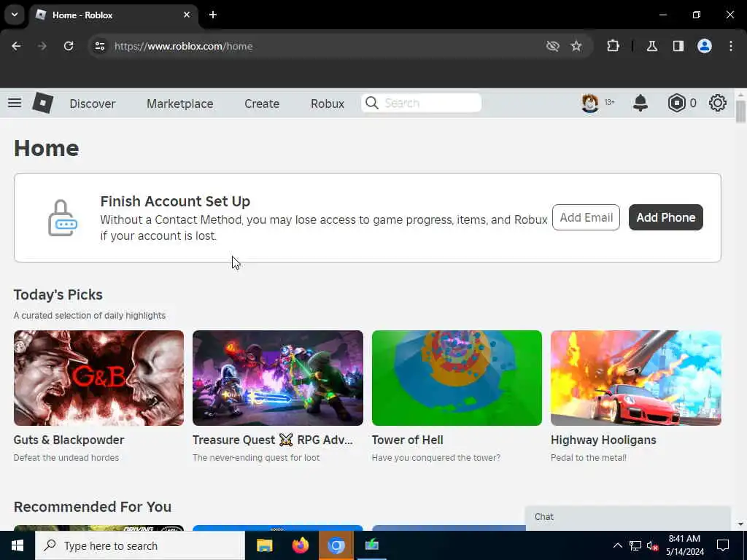Close the Home - Roblox tab

coord(187,15)
